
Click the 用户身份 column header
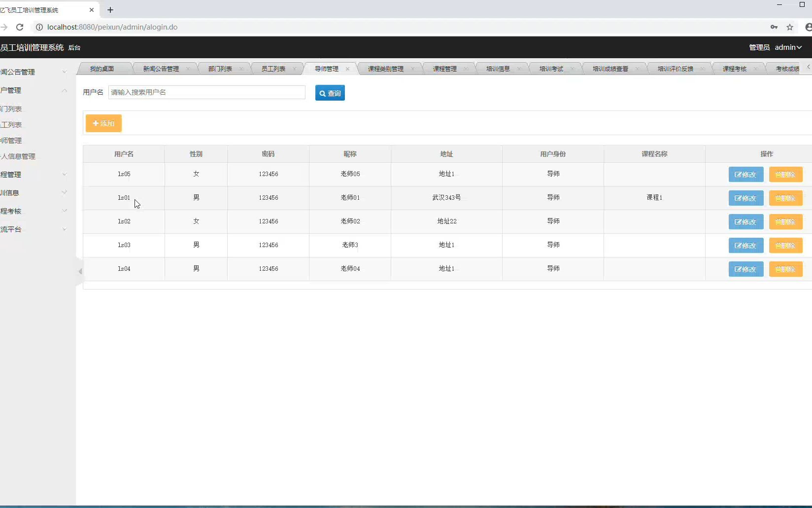pos(553,154)
